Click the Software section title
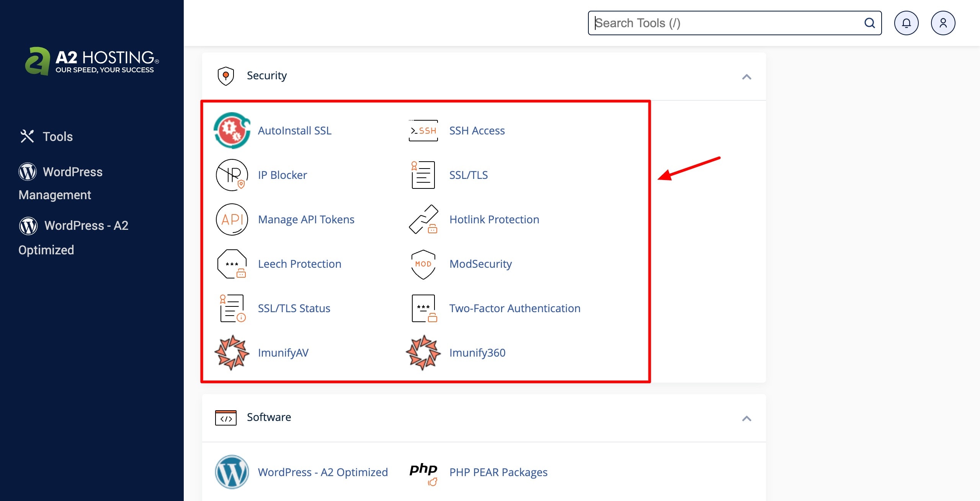Image resolution: width=980 pixels, height=501 pixels. 269,417
